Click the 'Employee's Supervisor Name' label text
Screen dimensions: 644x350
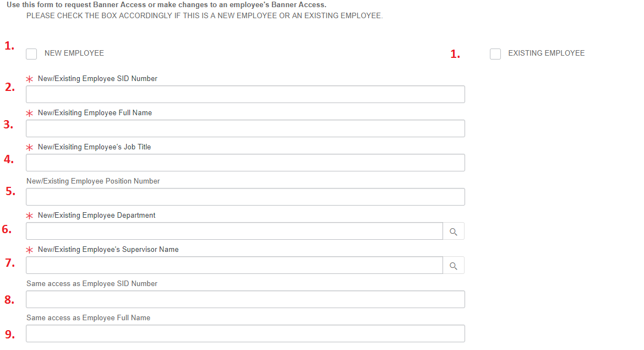tap(108, 250)
